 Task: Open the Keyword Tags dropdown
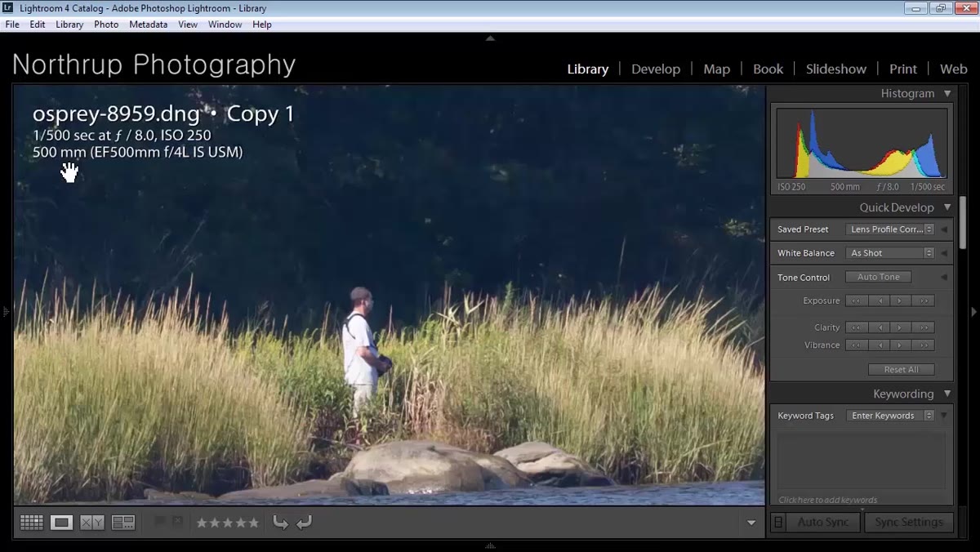coord(890,416)
